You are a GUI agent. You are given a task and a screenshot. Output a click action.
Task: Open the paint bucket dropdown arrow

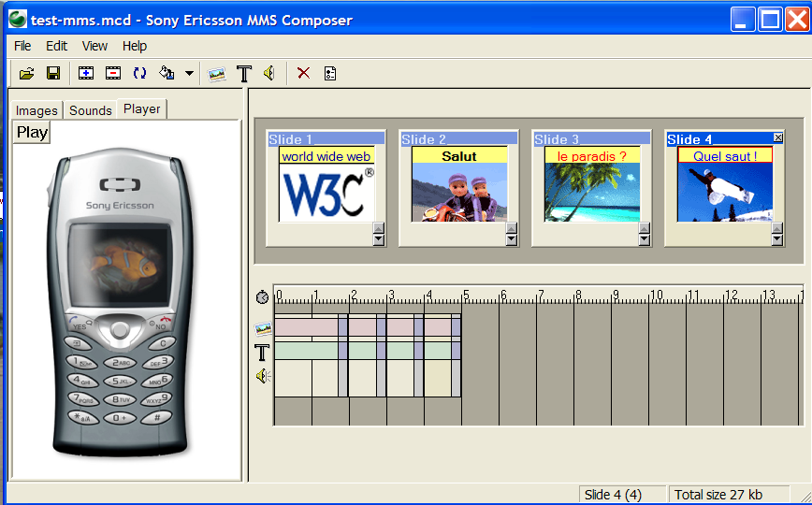(x=188, y=73)
